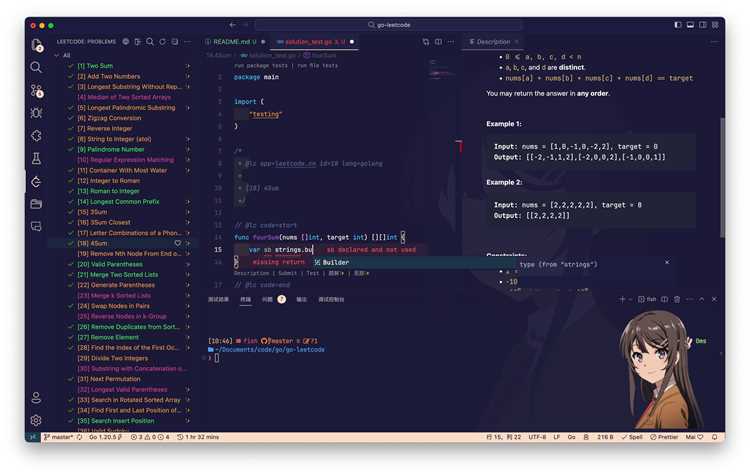The width and height of the screenshot is (750, 475).
Task: Click the Go 1.20.5 version in status bar
Action: point(106,437)
